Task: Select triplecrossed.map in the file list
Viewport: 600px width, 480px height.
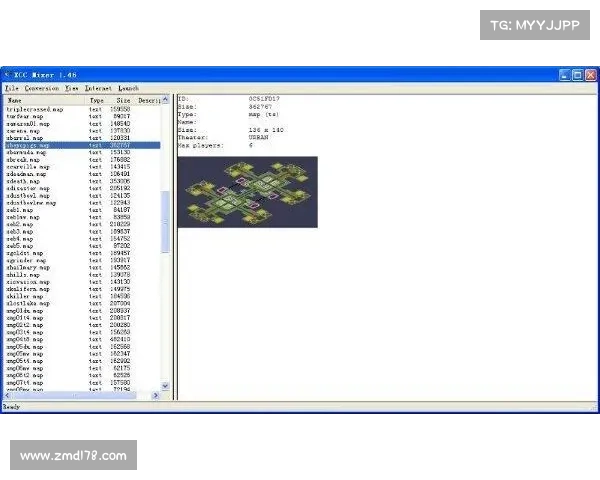Action: pyautogui.click(x=35, y=108)
